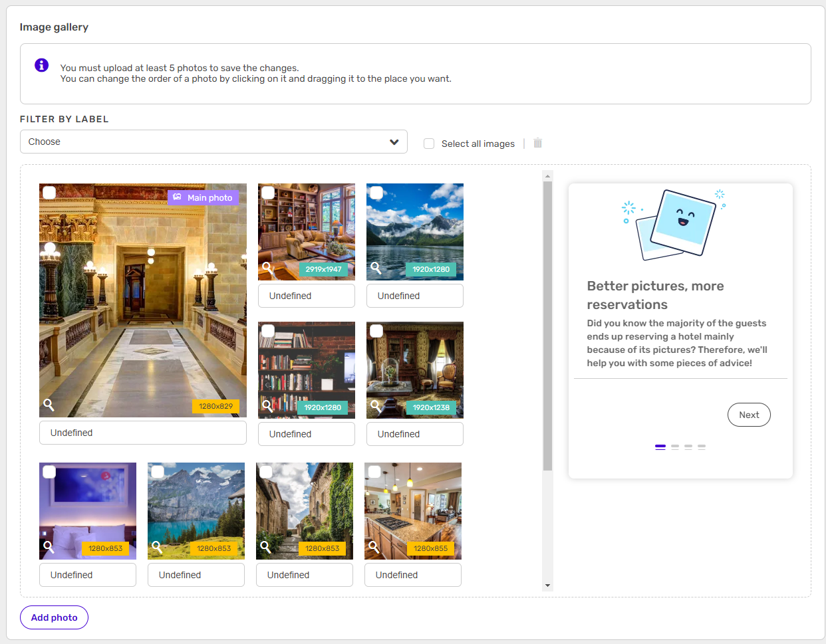This screenshot has width=826, height=644.
Task: Click the gallery scrollbar down arrow
Action: (x=547, y=586)
